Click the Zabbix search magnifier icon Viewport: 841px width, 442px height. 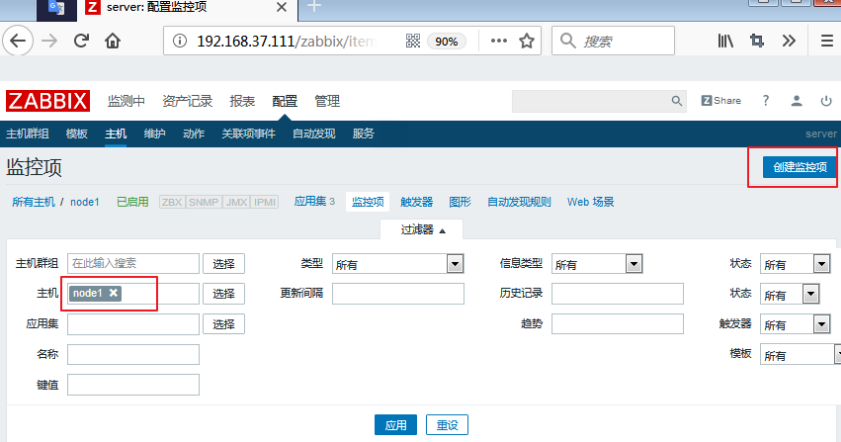point(676,101)
